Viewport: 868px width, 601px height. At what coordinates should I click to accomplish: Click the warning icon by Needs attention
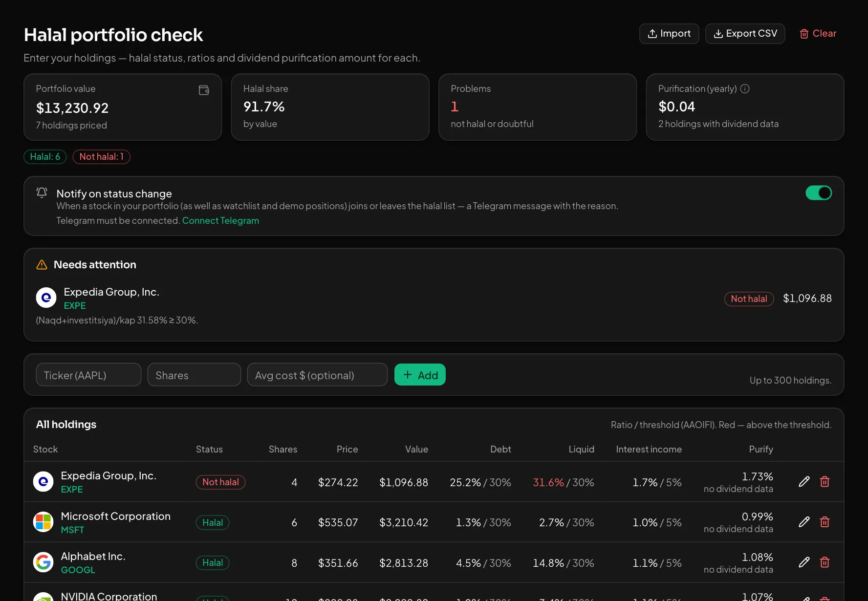[x=42, y=264]
